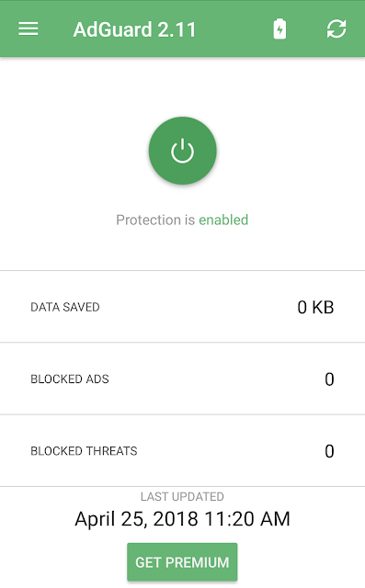Toggle protection with the round power button
Image resolution: width=365 pixels, height=588 pixels.
coord(182,151)
